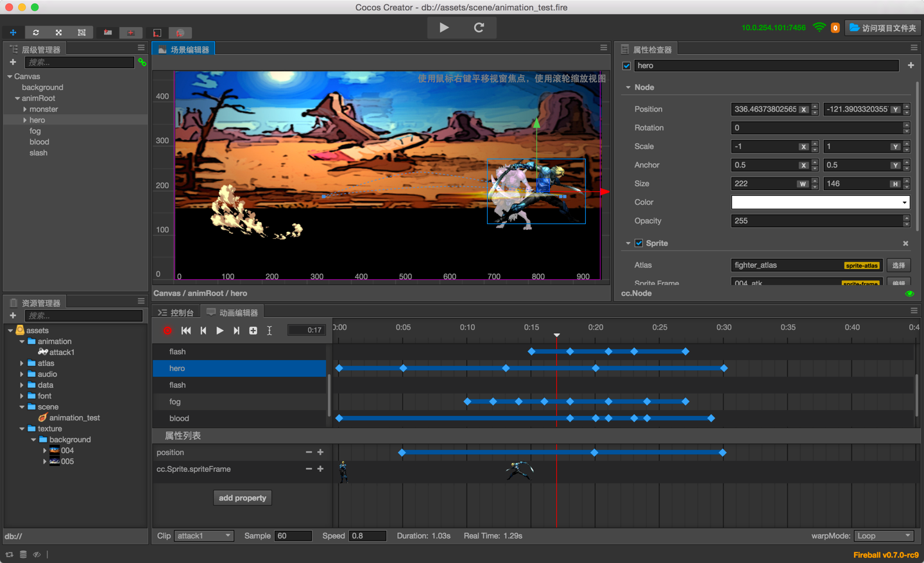The width and height of the screenshot is (924, 563).
Task: Click the add keyframe plus icon in timeline toolbar
Action: point(253,331)
